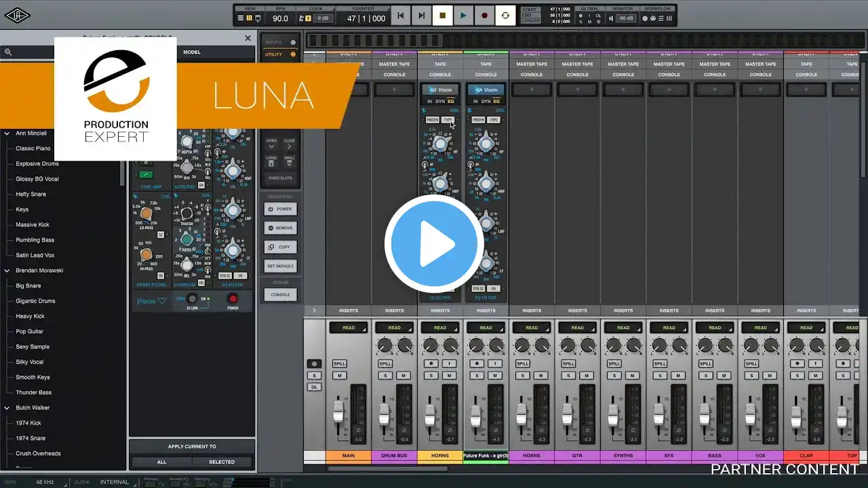Click the go-to-end transport button
The image size is (868, 488).
coord(421,15)
